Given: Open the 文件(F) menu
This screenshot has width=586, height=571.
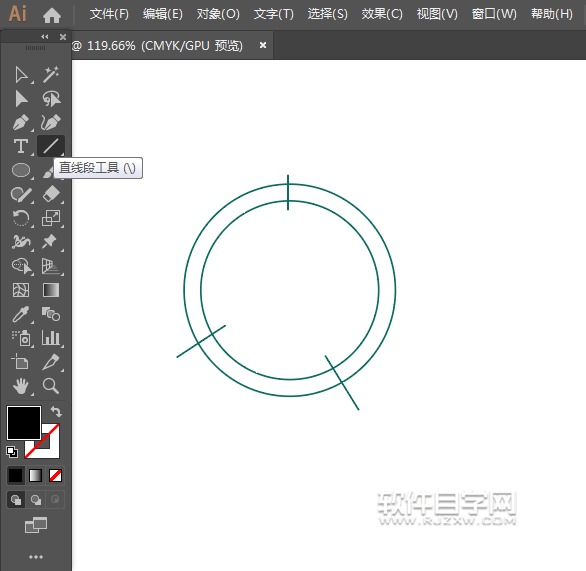Looking at the screenshot, I should coord(109,14).
